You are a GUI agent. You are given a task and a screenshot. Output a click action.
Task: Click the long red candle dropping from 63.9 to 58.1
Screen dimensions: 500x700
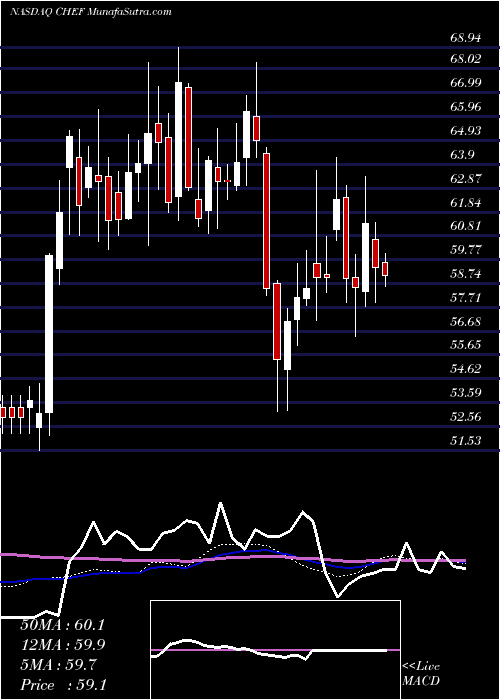[267, 221]
